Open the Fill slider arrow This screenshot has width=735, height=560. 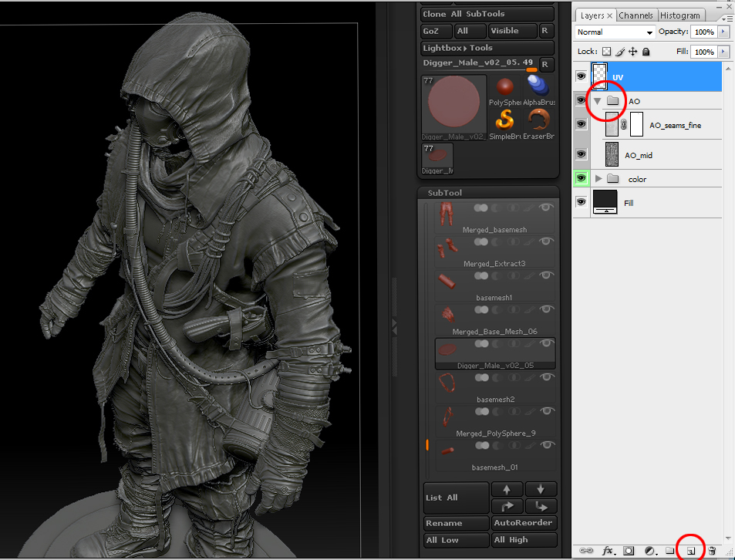[x=723, y=52]
